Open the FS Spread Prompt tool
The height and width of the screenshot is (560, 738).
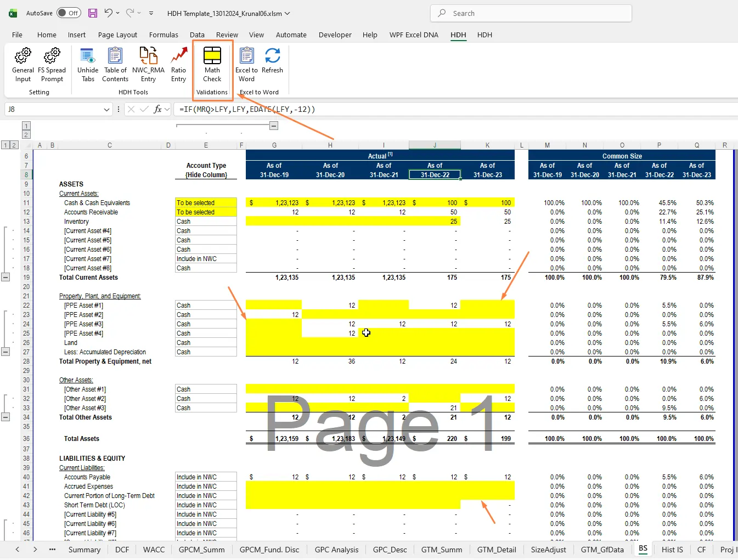tap(52, 65)
